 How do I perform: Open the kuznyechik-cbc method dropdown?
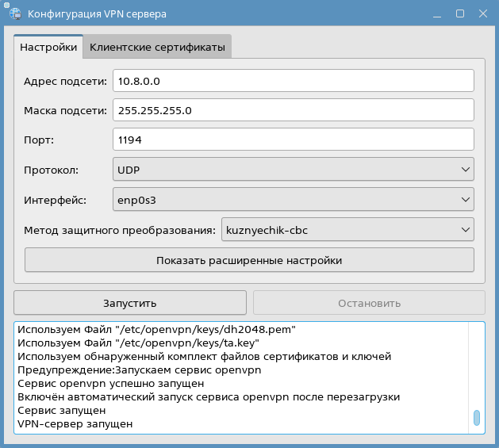pos(347,230)
